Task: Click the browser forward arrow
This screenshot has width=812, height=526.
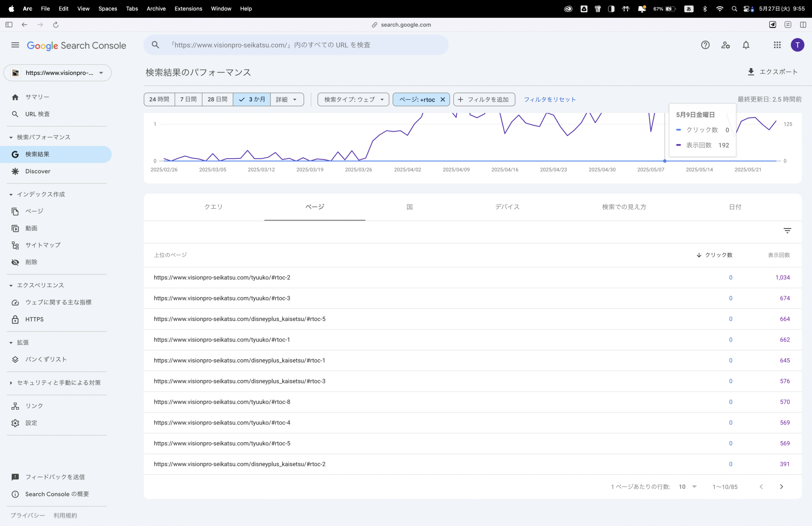Action: pos(40,24)
